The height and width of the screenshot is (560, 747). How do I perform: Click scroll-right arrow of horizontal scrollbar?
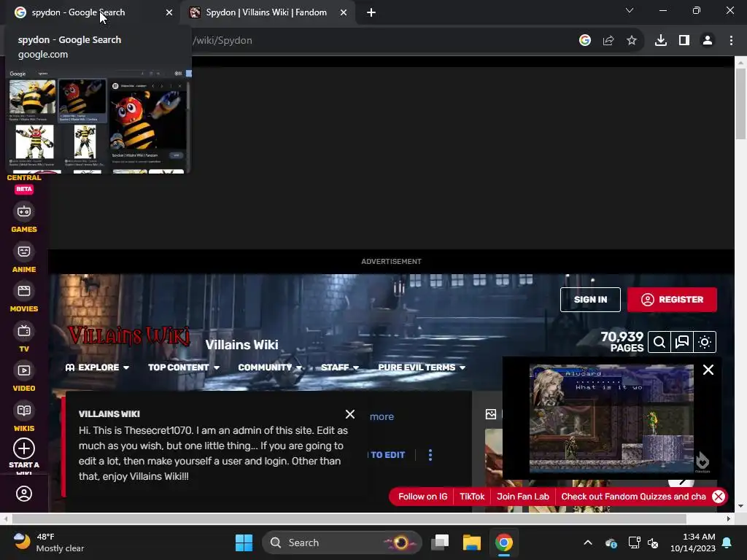pos(729,518)
